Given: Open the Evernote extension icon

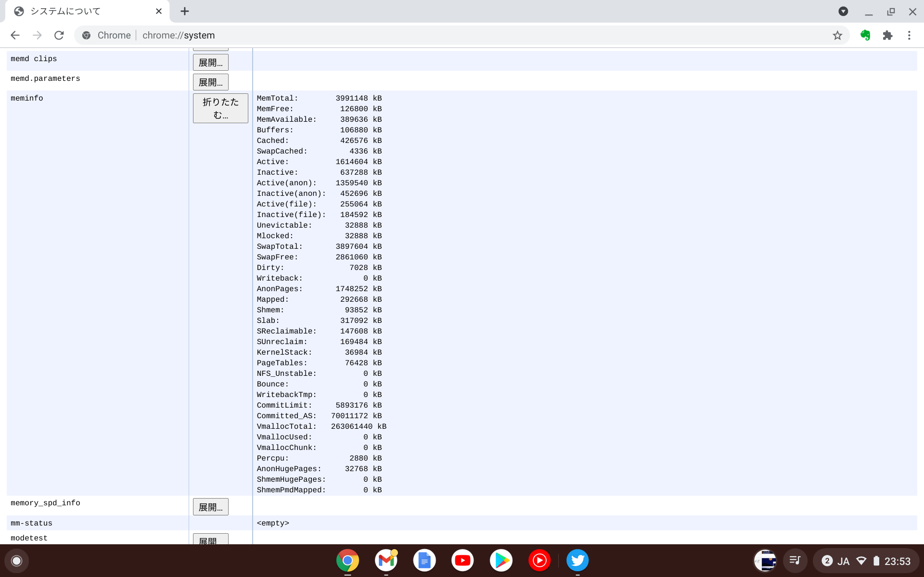Looking at the screenshot, I should pyautogui.click(x=865, y=35).
